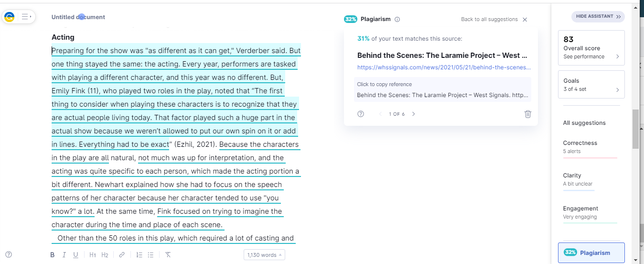This screenshot has height=264, width=644.
Task: Open the plagiarism info tooltip icon
Action: pyautogui.click(x=397, y=19)
